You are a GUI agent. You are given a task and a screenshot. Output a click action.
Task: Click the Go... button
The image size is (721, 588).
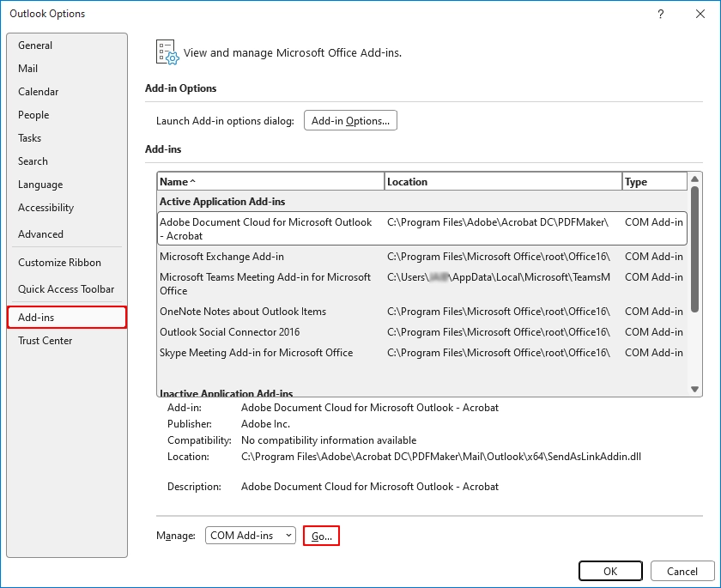pyautogui.click(x=321, y=536)
